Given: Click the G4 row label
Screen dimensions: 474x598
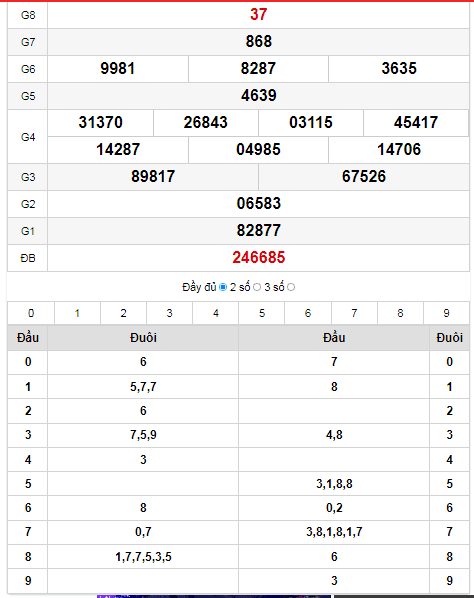Looking at the screenshot, I should click(28, 137).
